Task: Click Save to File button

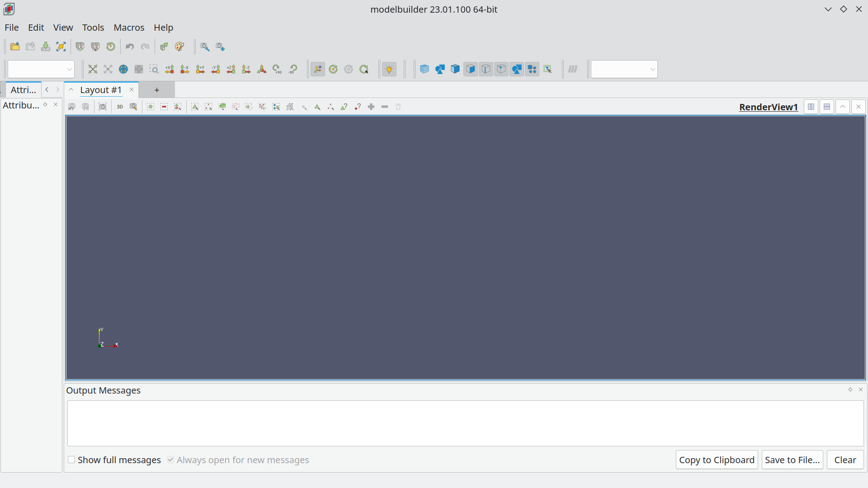Action: pos(792,460)
